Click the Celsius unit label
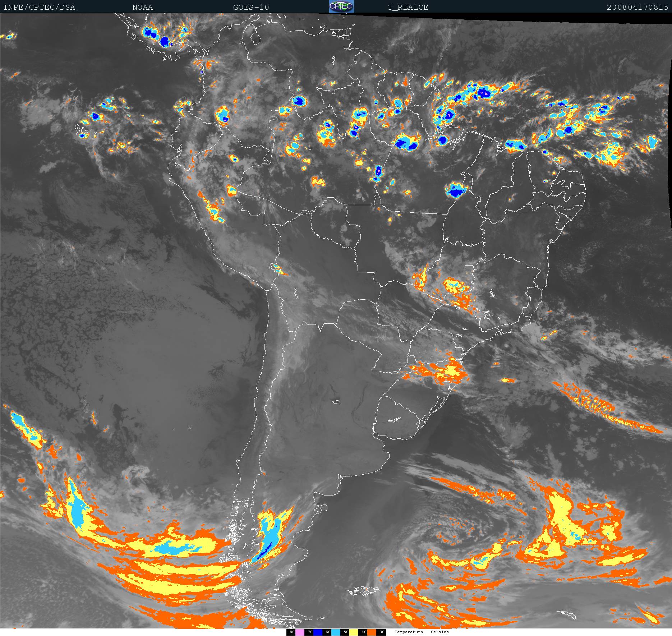The height and width of the screenshot is (636, 672). point(440,632)
